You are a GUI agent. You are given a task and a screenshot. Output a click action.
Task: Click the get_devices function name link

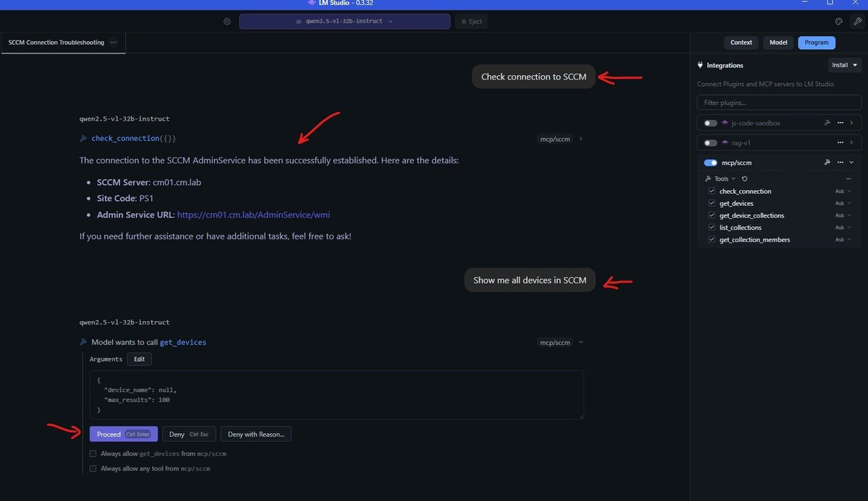(183, 342)
